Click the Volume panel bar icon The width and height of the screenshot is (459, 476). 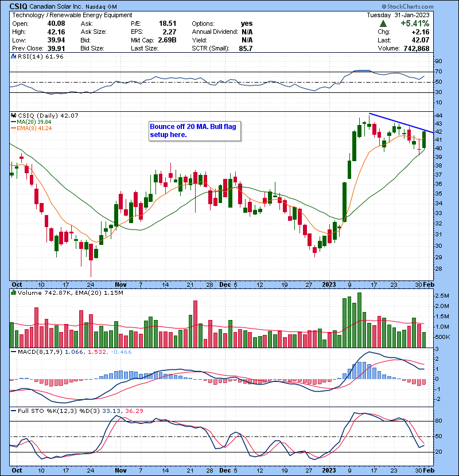[14, 294]
